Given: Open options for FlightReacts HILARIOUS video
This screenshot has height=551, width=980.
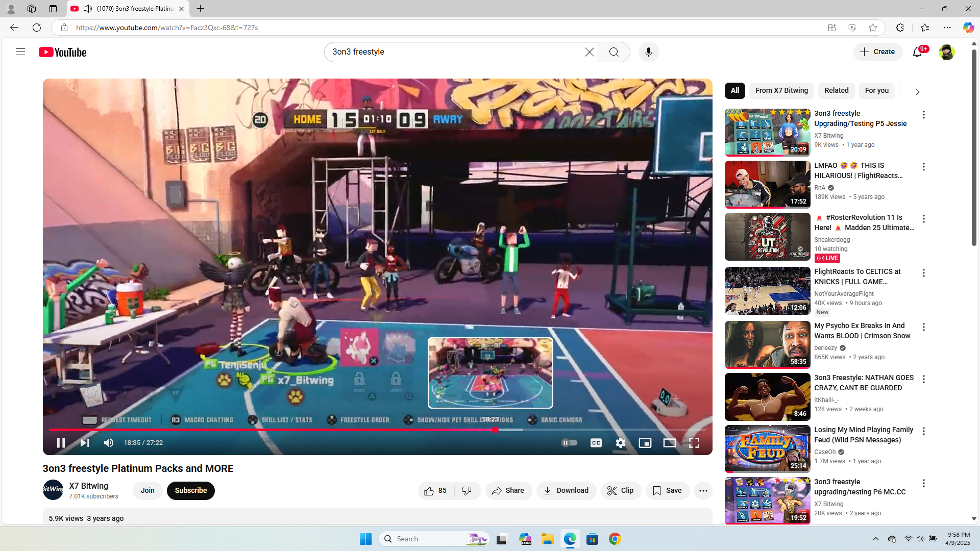Looking at the screenshot, I should click(924, 167).
